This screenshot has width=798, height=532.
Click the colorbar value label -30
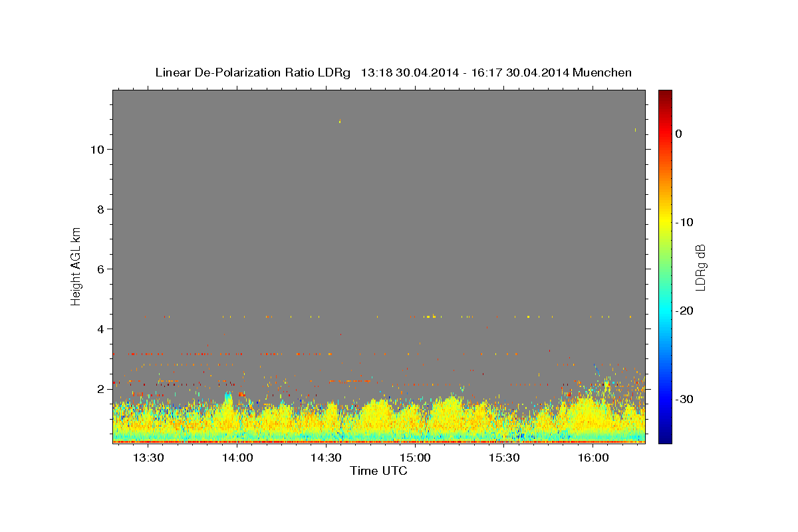pos(685,399)
